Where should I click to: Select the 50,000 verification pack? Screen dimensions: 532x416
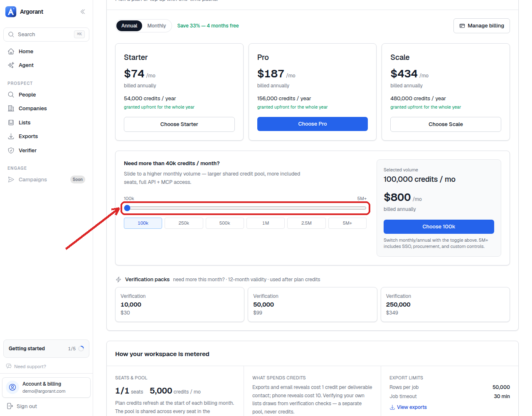tap(313, 305)
